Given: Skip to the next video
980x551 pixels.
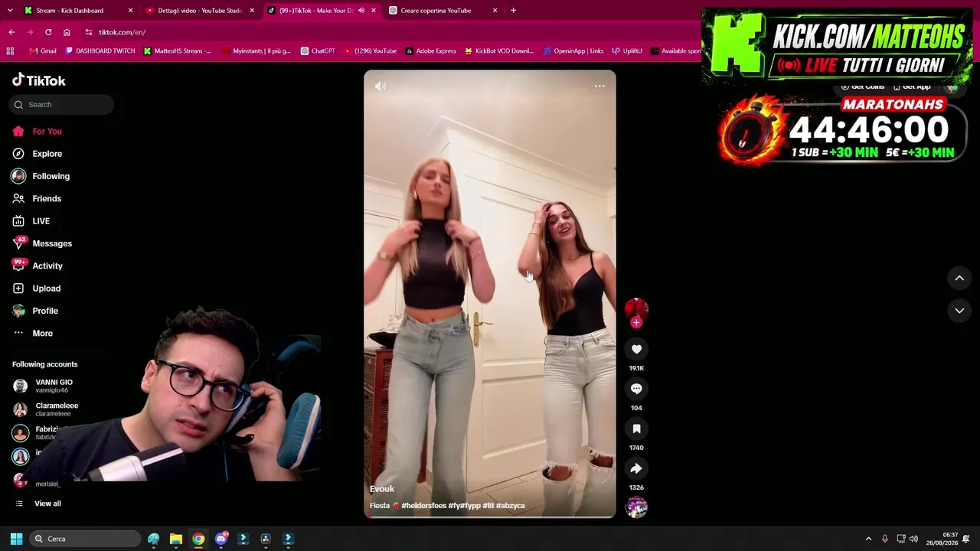Looking at the screenshot, I should (x=959, y=311).
